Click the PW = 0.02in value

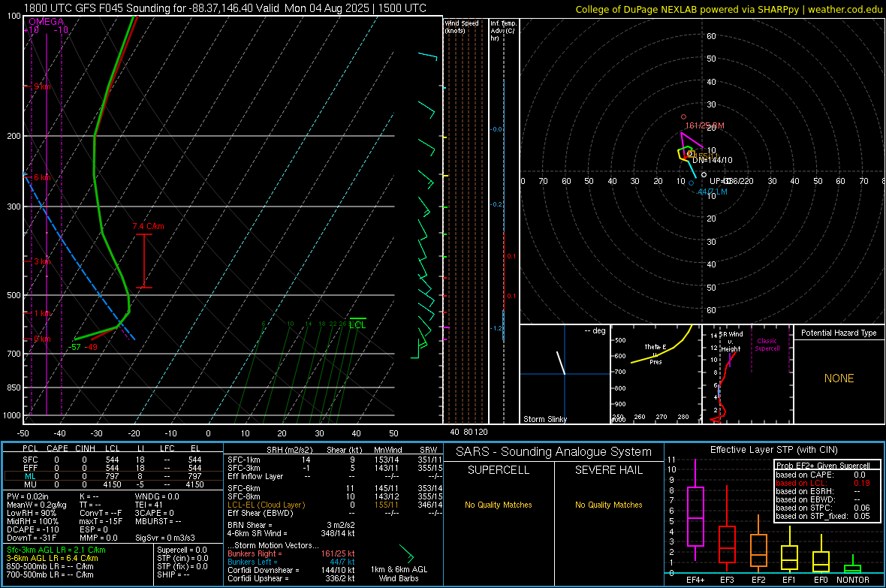tap(28, 496)
